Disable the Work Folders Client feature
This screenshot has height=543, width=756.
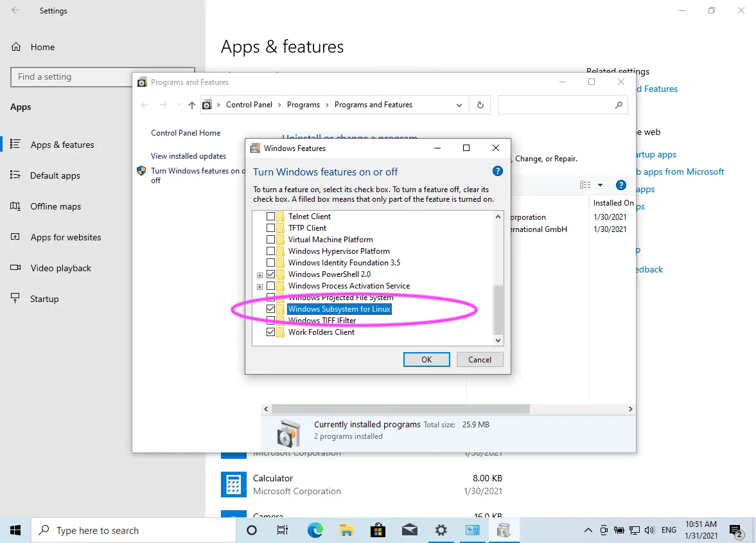click(270, 332)
